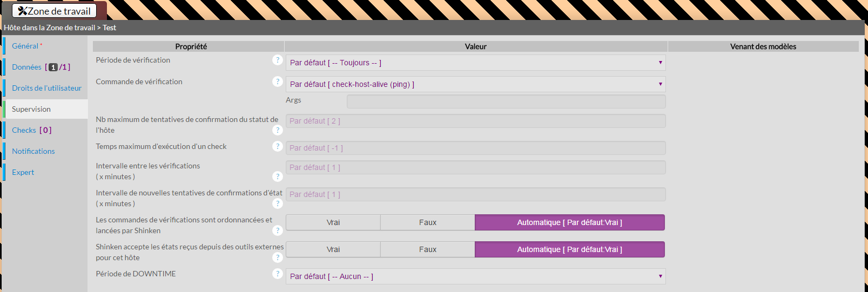The image size is (868, 292).
Task: Set commandes ordonnancées par Shinken to Faux
Action: (x=427, y=222)
